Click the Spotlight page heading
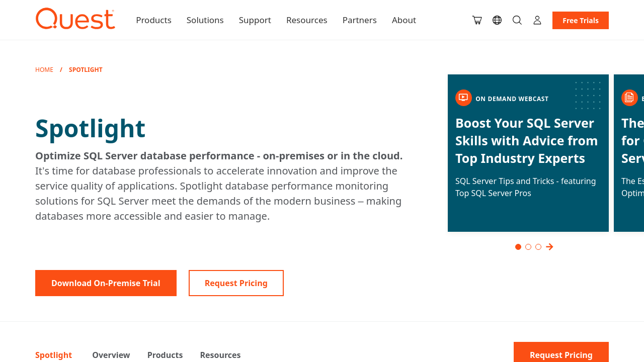The height and width of the screenshot is (362, 644). [91, 129]
